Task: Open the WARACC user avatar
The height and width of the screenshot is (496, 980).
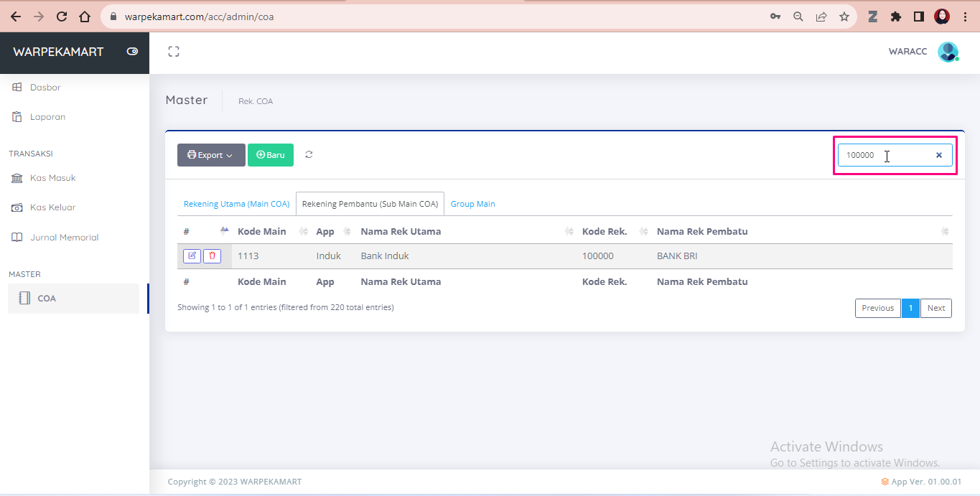Action: (x=948, y=52)
